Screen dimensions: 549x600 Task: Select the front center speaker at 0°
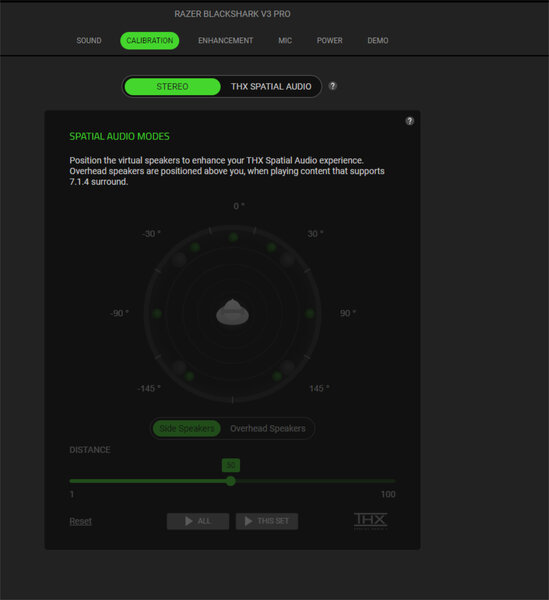(x=233, y=238)
